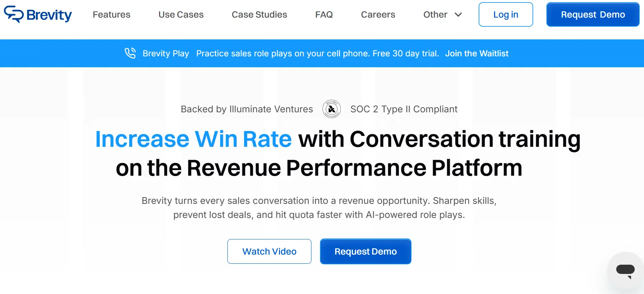Select the Brevity Play banner label

(x=166, y=54)
